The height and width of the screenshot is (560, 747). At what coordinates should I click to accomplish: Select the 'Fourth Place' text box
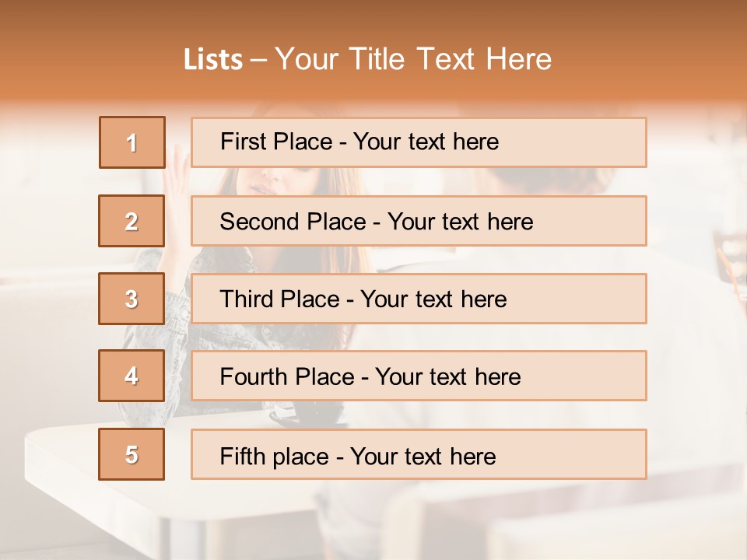pos(419,376)
